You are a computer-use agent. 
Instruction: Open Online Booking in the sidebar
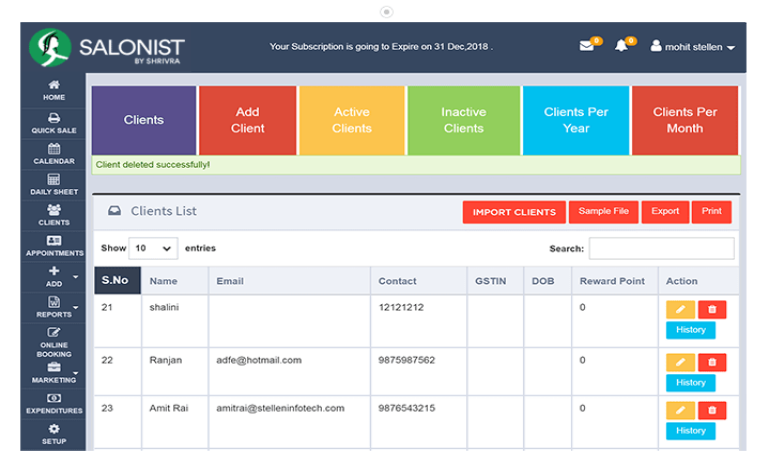point(54,342)
